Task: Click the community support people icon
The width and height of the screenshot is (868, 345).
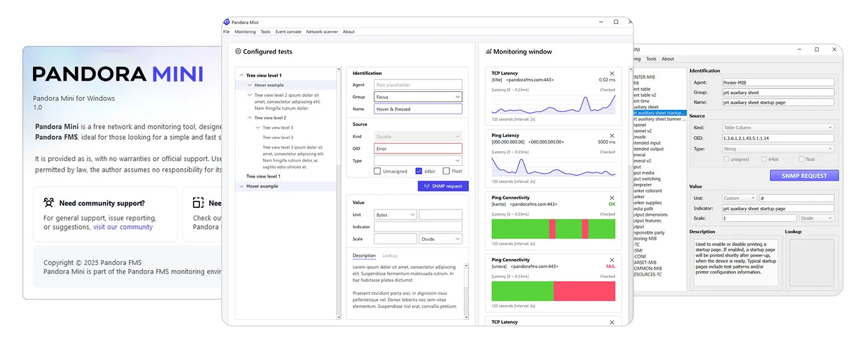Action: [49, 203]
